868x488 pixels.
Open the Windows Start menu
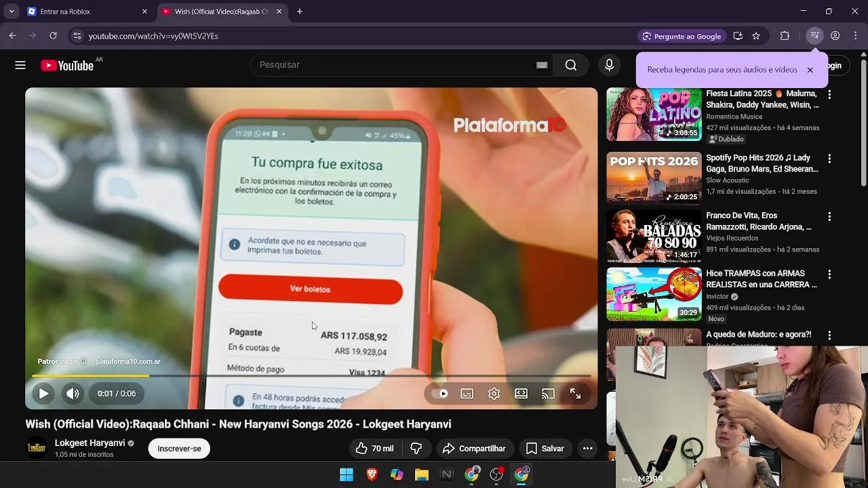point(347,475)
